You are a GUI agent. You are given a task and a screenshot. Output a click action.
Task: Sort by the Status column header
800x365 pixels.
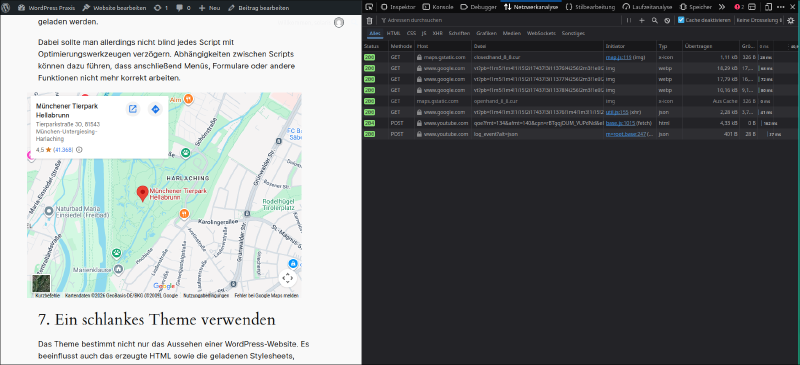tap(375, 46)
